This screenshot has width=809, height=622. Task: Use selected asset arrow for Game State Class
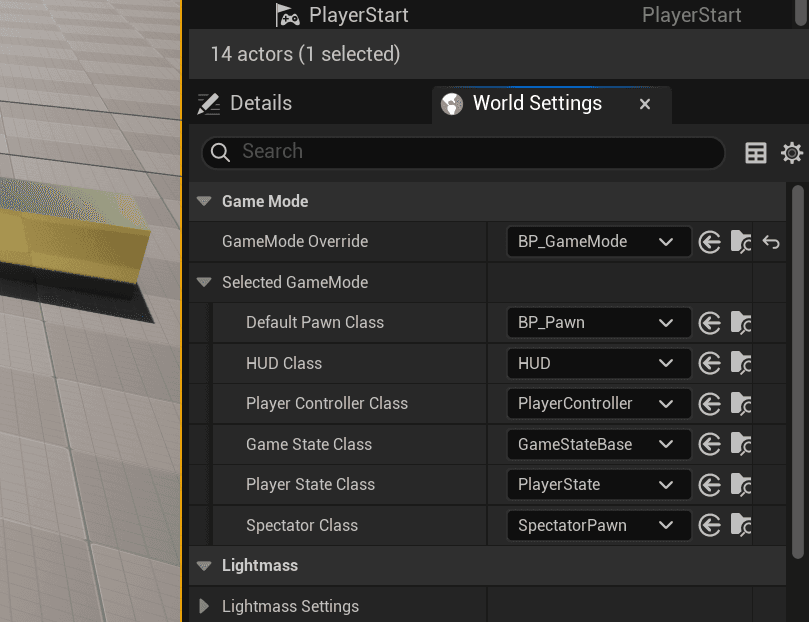coord(710,444)
